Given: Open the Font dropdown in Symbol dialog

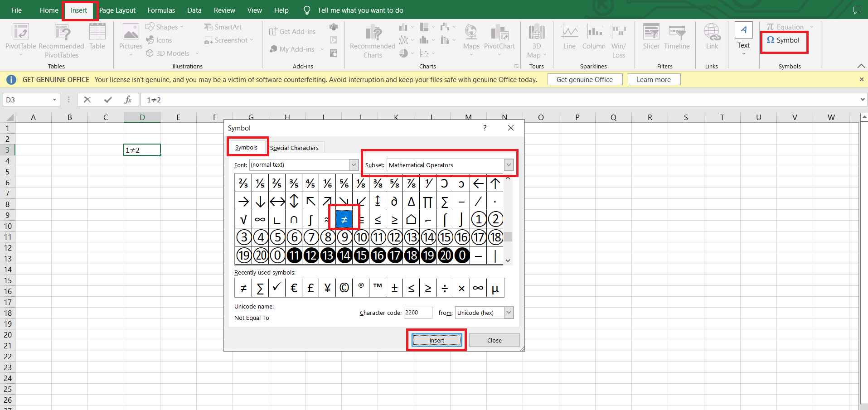Looking at the screenshot, I should [x=354, y=165].
